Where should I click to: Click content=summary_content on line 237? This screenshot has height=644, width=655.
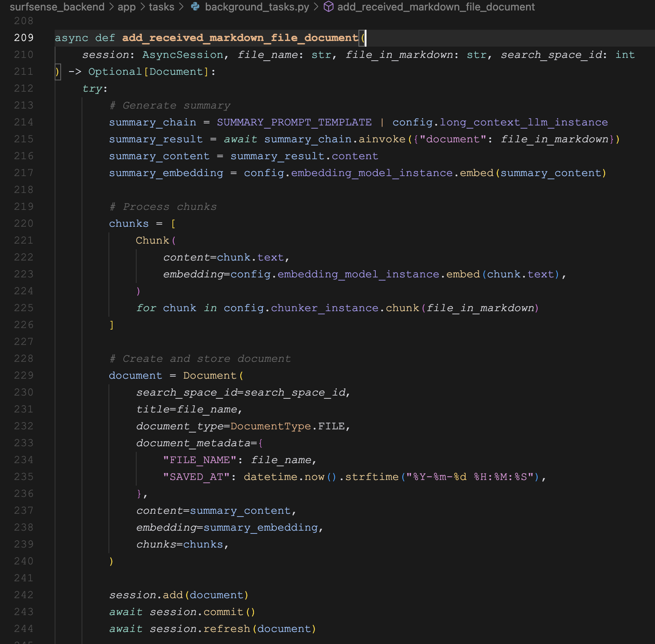(213, 511)
